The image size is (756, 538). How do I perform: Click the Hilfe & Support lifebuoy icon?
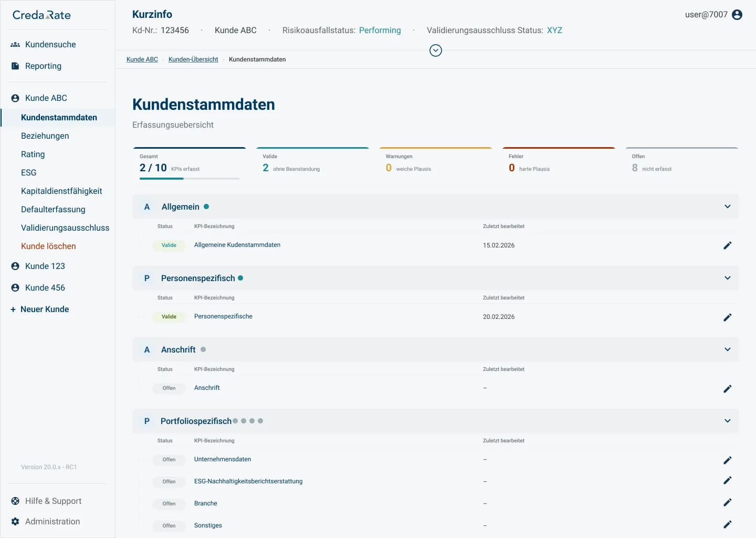(x=15, y=501)
